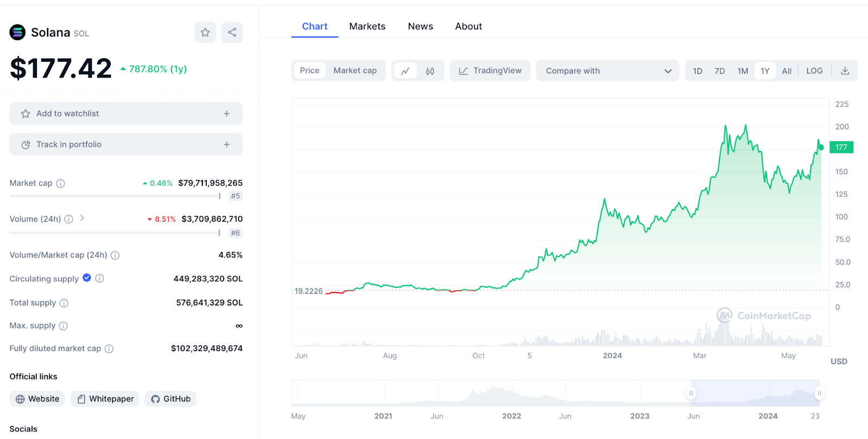
Task: Click the Circulating supply info icon
Action: pos(100,279)
